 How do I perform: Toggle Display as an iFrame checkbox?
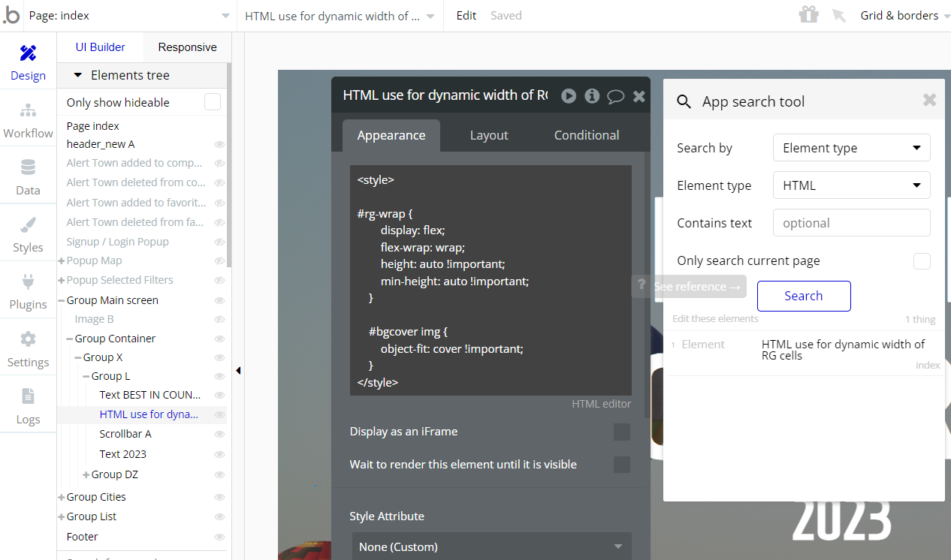622,432
